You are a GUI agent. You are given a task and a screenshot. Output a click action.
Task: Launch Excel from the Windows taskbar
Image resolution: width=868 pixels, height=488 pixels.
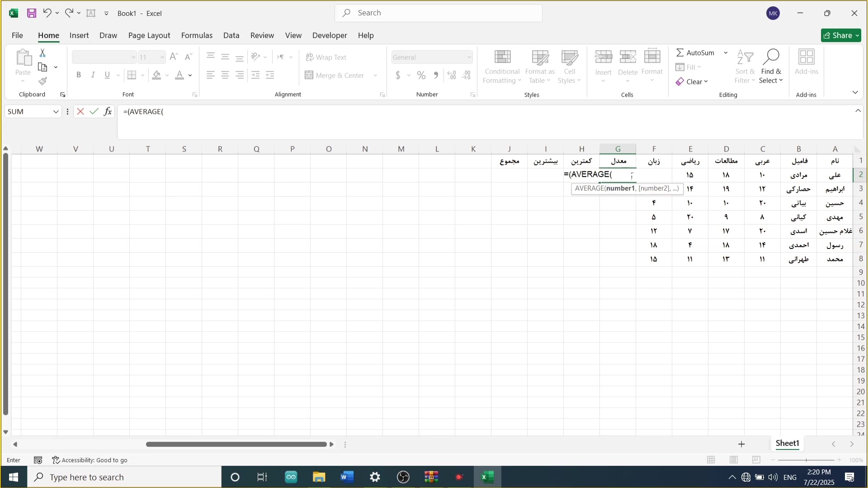click(487, 477)
